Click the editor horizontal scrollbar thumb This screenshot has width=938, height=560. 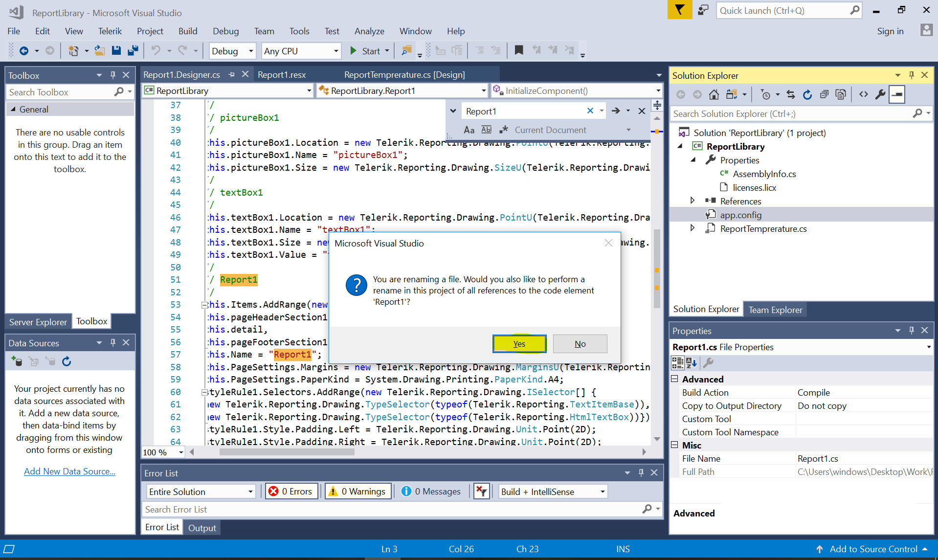[x=287, y=452]
